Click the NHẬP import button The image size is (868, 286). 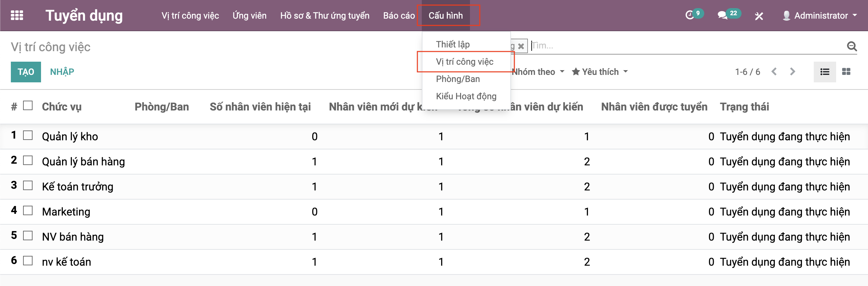62,72
